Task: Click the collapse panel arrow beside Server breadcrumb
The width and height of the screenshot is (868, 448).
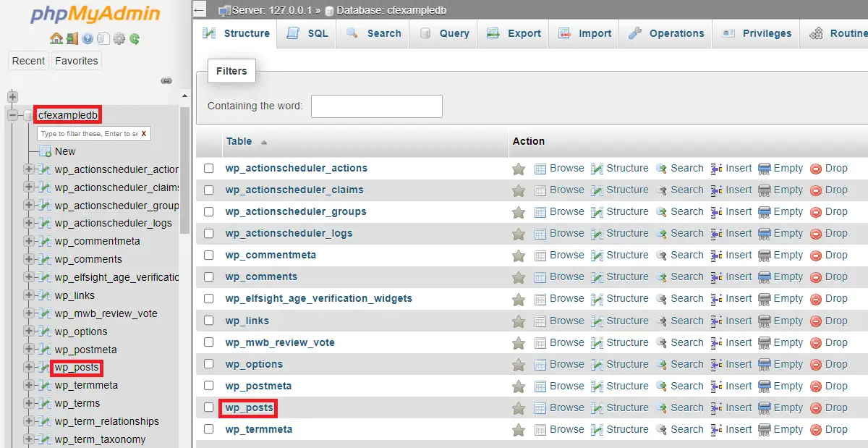Action: (x=200, y=10)
